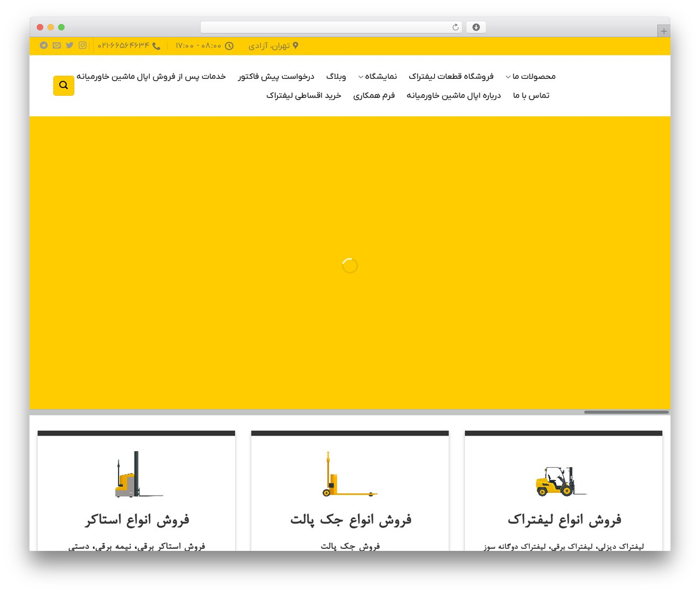Open site search with the magnifier button
The image size is (700, 593).
[63, 85]
